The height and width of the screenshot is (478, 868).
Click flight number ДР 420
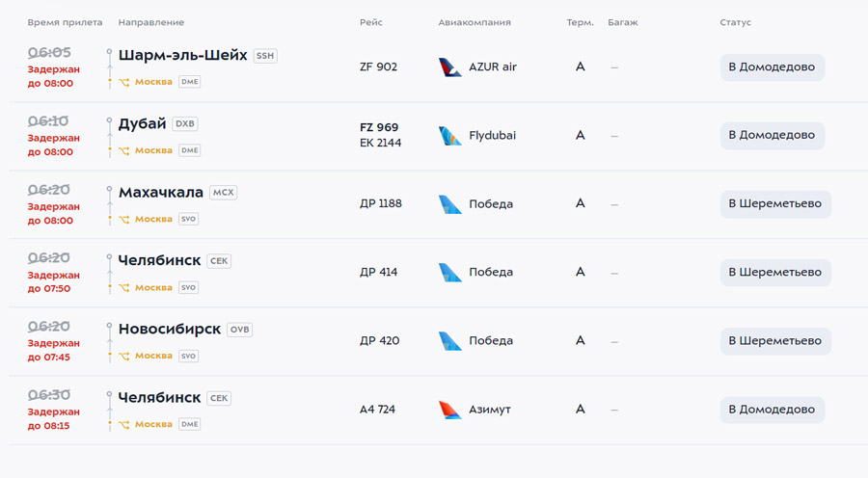pyautogui.click(x=379, y=341)
